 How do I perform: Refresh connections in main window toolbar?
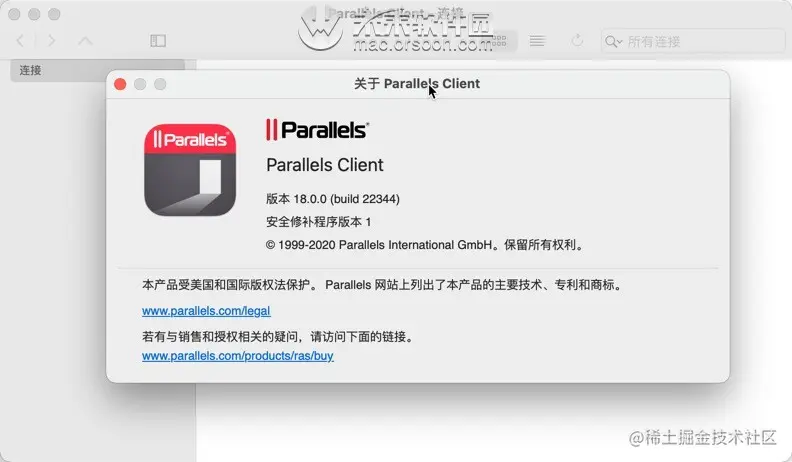click(577, 41)
